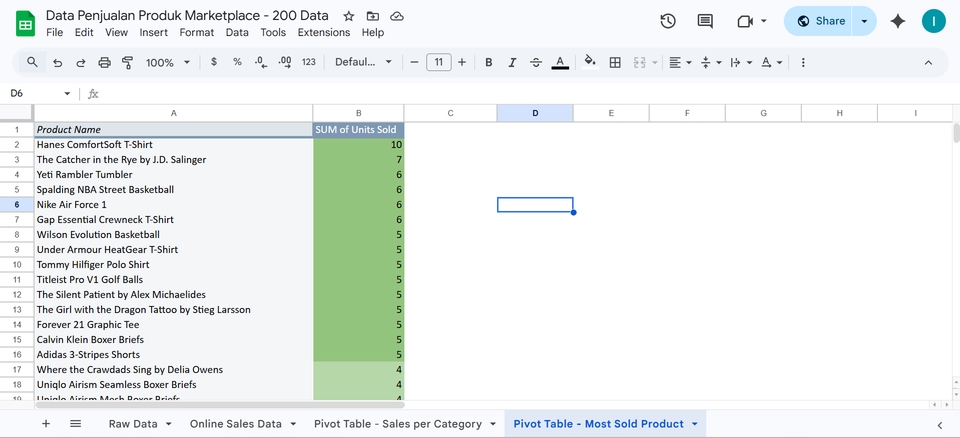The width and height of the screenshot is (960, 438).
Task: Click the horizontal scrollbar thumb
Action: [x=220, y=405]
